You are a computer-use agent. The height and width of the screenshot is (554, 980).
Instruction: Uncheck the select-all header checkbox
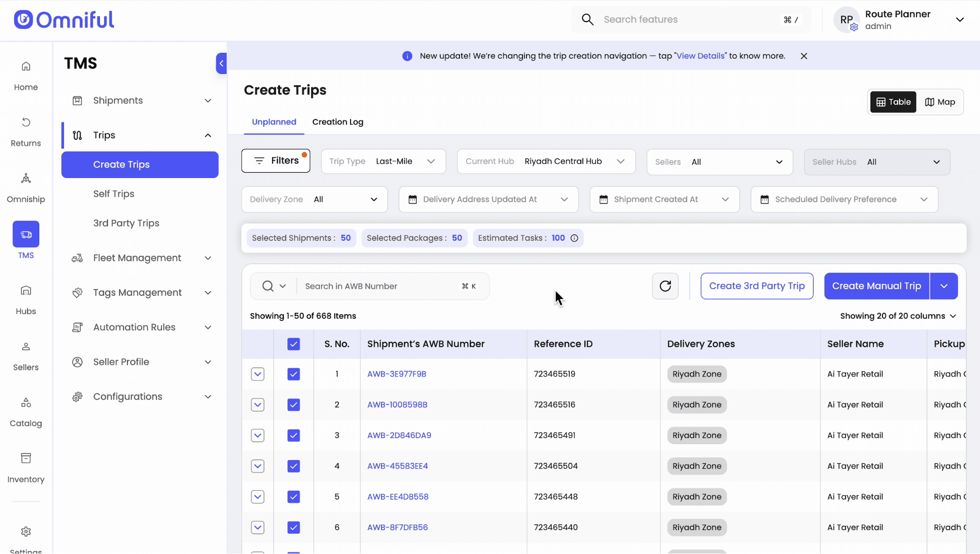[293, 344]
